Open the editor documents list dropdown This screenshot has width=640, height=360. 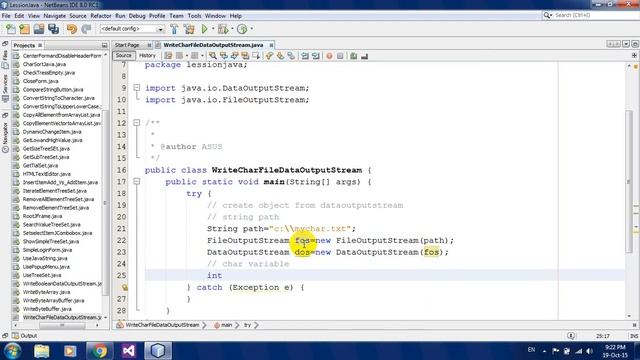pos(626,44)
